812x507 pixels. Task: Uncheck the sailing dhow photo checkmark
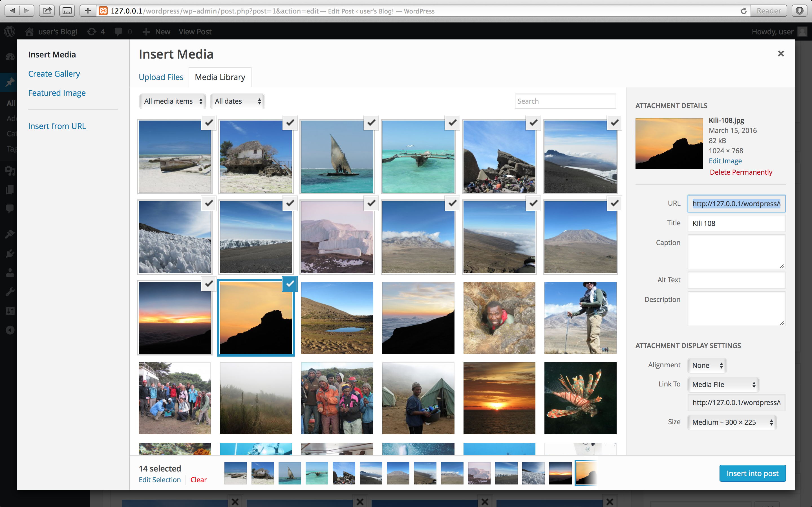point(371,123)
